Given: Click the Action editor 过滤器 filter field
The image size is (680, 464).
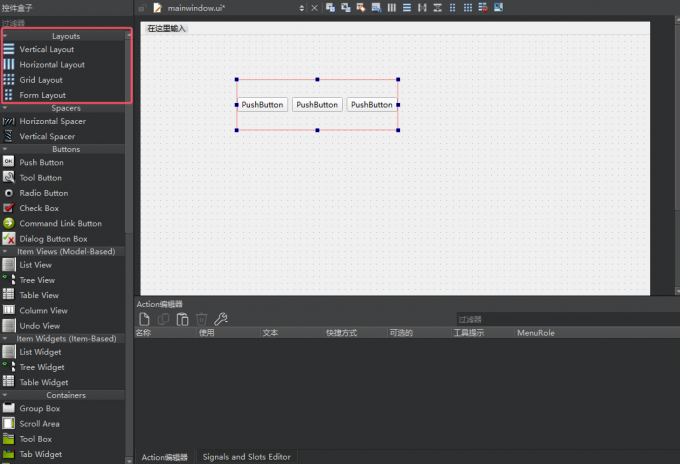Looking at the screenshot, I should click(x=560, y=319).
